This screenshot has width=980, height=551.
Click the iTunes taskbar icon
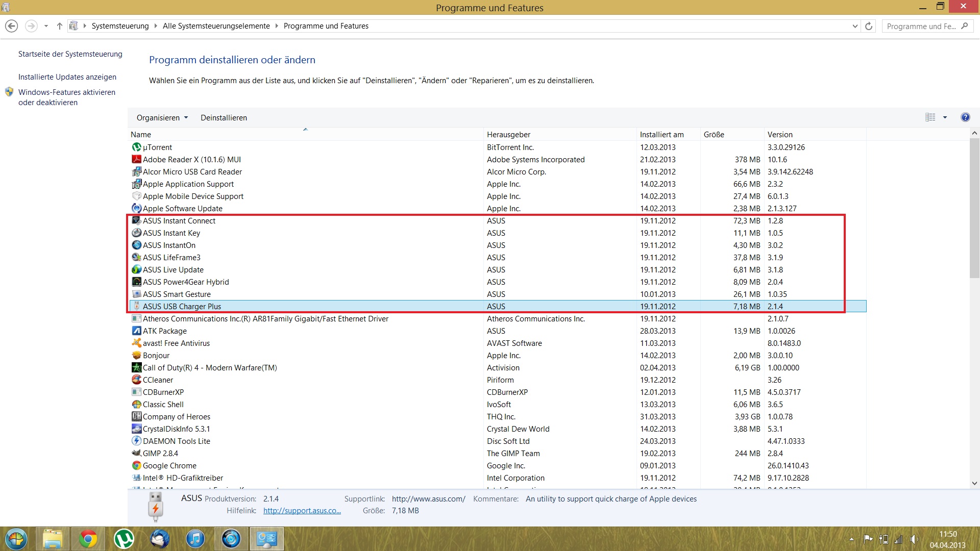tap(195, 539)
